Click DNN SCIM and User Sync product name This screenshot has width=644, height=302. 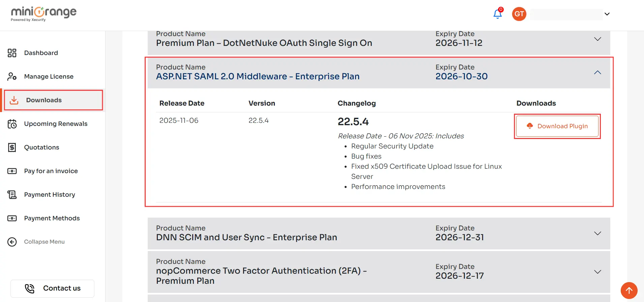coord(246,238)
